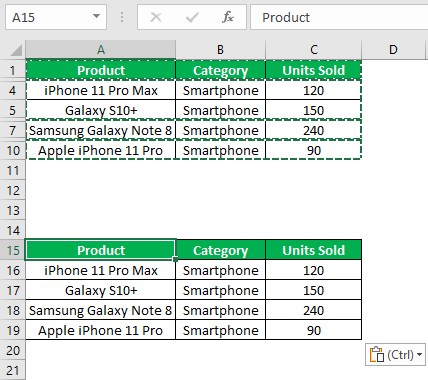Select column B header
This screenshot has height=380, width=428.
(220, 50)
